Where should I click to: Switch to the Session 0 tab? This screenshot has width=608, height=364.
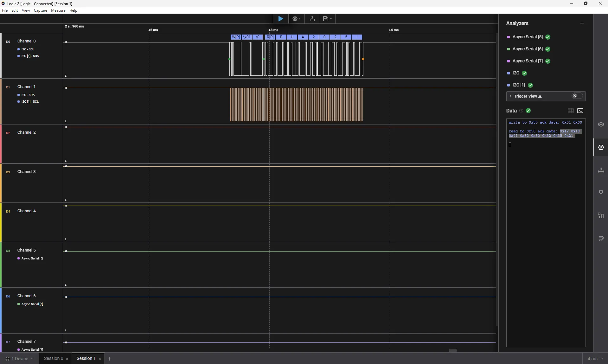tap(53, 358)
